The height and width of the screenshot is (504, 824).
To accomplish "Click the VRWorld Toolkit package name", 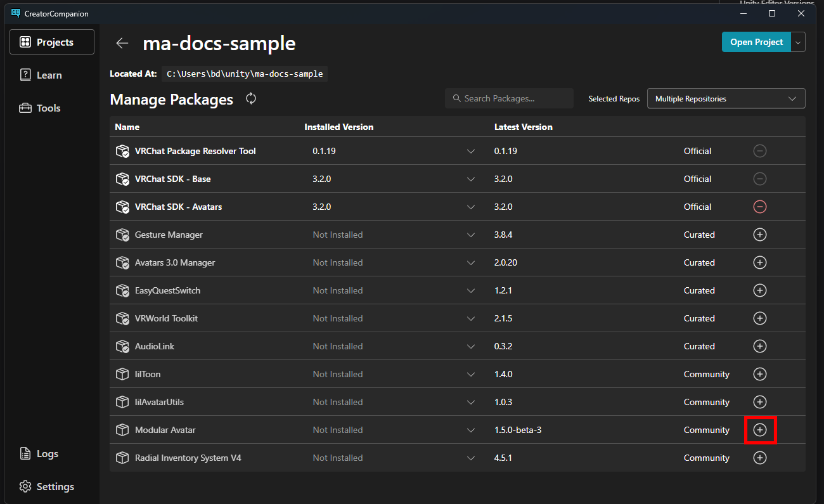I will point(166,318).
